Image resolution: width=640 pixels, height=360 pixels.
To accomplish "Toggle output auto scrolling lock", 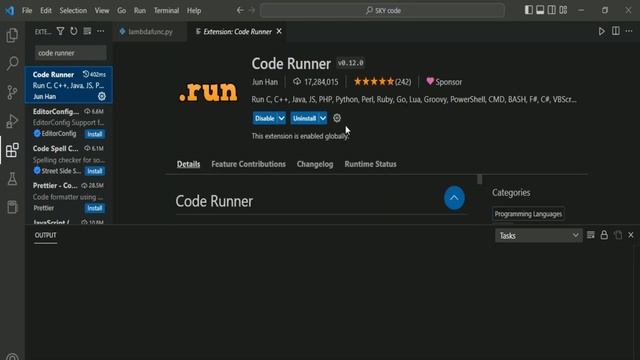I will pyautogui.click(x=604, y=235).
